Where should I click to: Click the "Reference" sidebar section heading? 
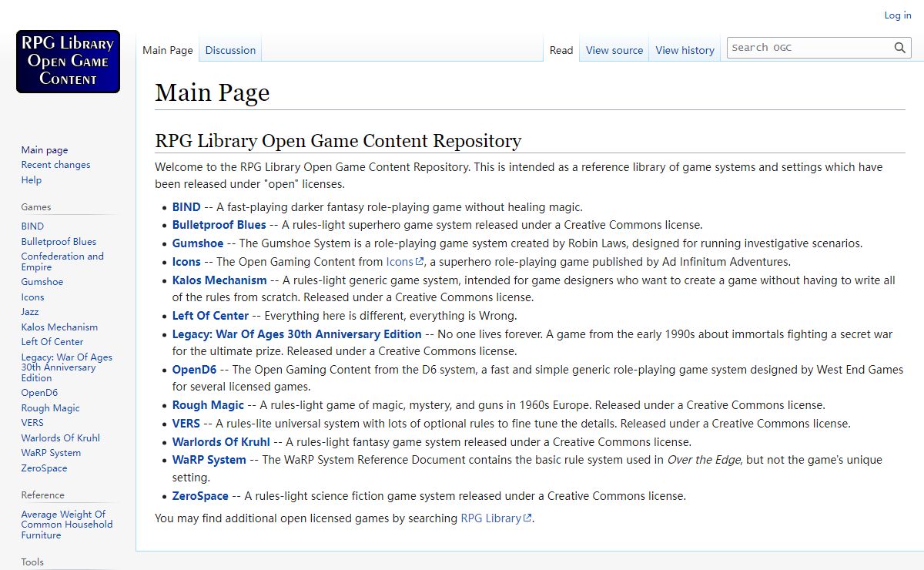43,495
